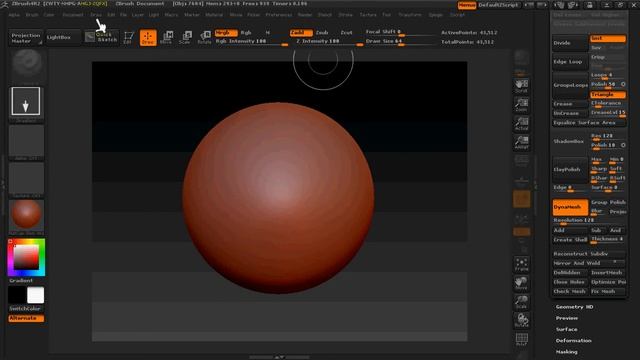Select the orange Draw mode icon
Viewport: 640px width, 360px height.
148,38
